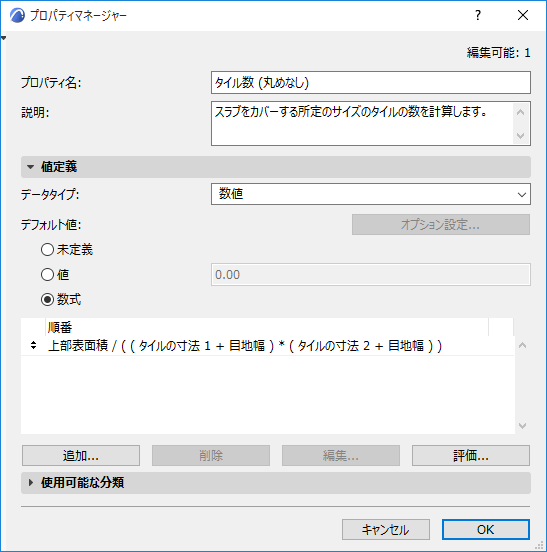The image size is (547, 552).
Task: Click the reorder handle on formula row
Action: [x=33, y=345]
